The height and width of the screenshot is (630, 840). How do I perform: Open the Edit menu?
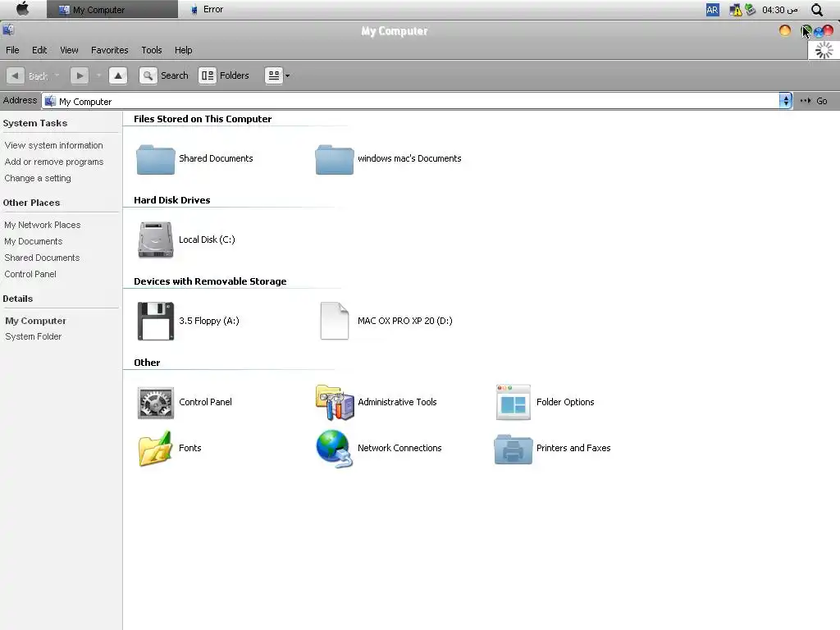tap(39, 50)
